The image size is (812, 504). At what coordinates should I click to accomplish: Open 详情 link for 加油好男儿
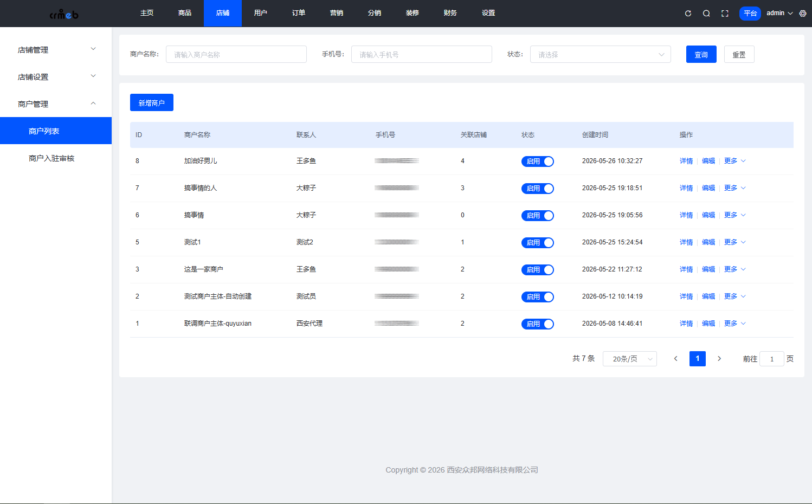(686, 161)
